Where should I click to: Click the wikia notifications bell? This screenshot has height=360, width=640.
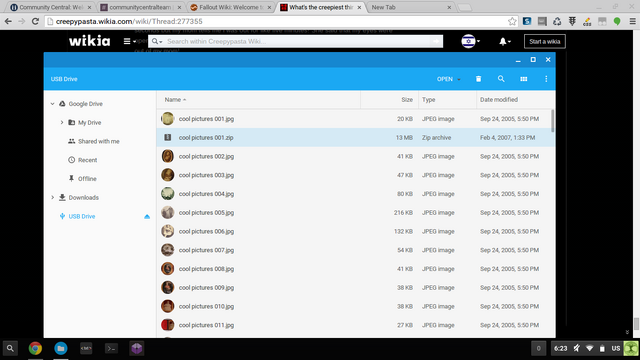[504, 41]
